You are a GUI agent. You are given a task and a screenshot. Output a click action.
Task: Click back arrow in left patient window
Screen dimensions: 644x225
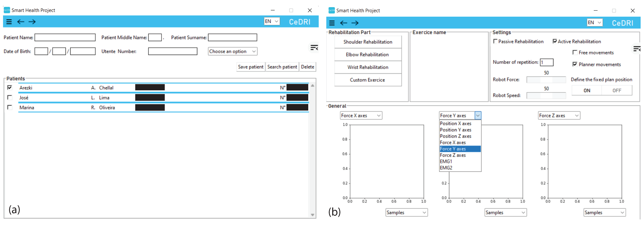coord(21,22)
